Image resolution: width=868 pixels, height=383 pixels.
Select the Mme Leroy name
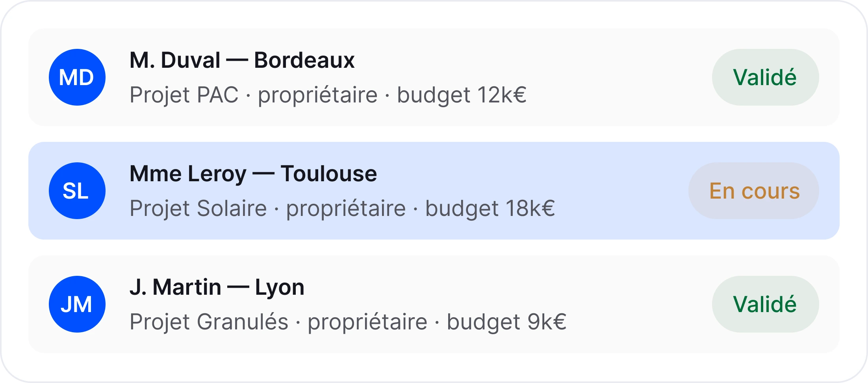[x=188, y=174]
